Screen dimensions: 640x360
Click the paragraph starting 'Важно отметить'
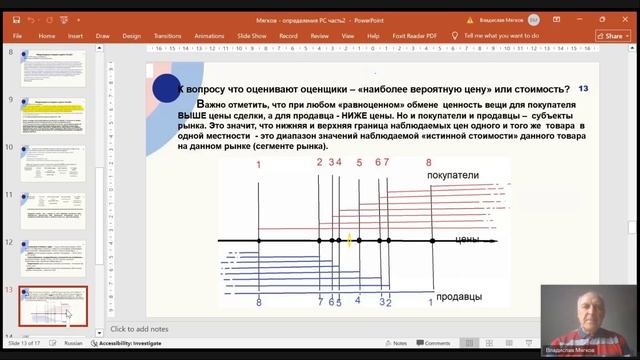click(382, 125)
